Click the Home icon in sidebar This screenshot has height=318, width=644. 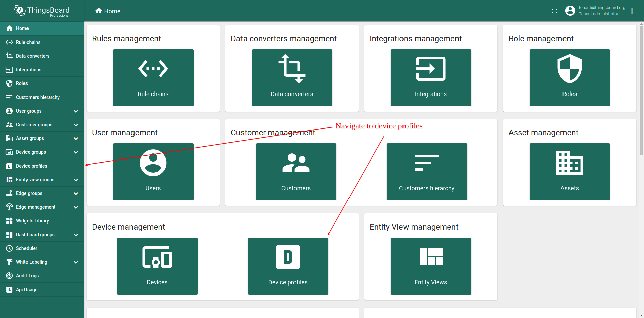point(9,28)
